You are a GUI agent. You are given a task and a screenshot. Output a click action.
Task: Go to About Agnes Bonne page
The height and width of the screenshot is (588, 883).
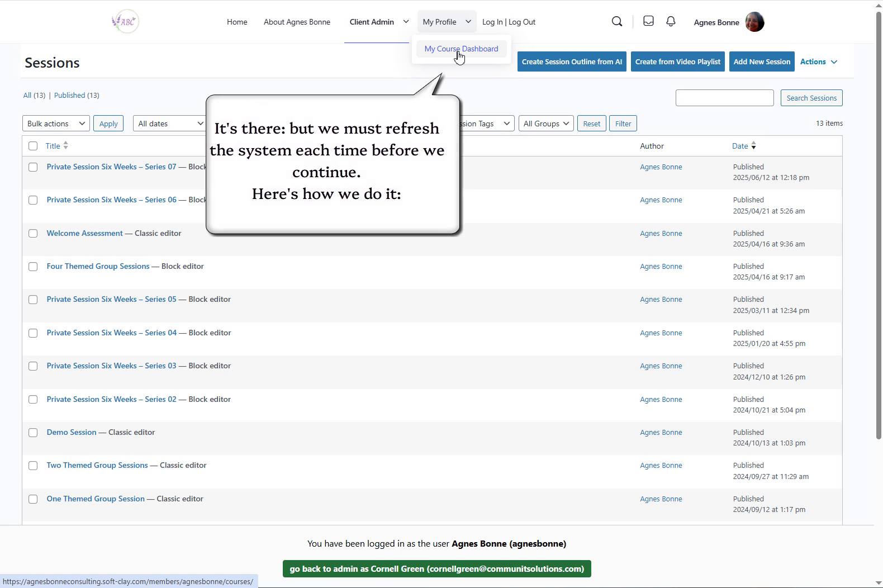click(297, 22)
